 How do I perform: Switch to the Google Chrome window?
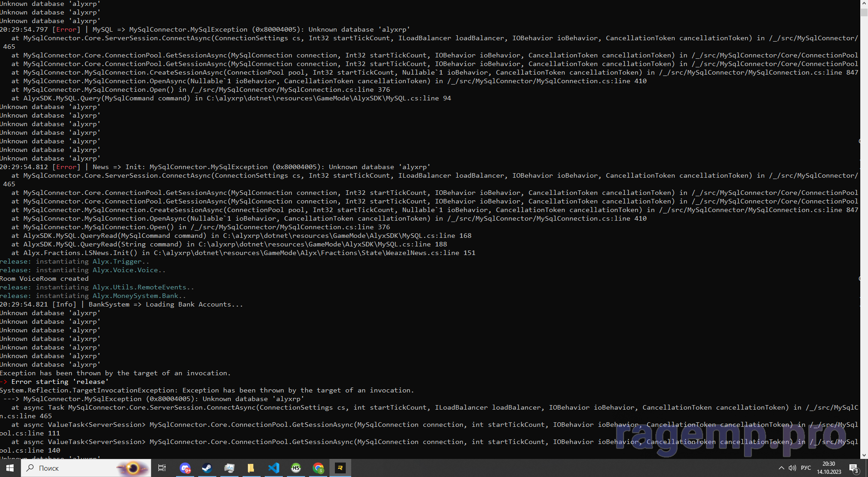318,468
